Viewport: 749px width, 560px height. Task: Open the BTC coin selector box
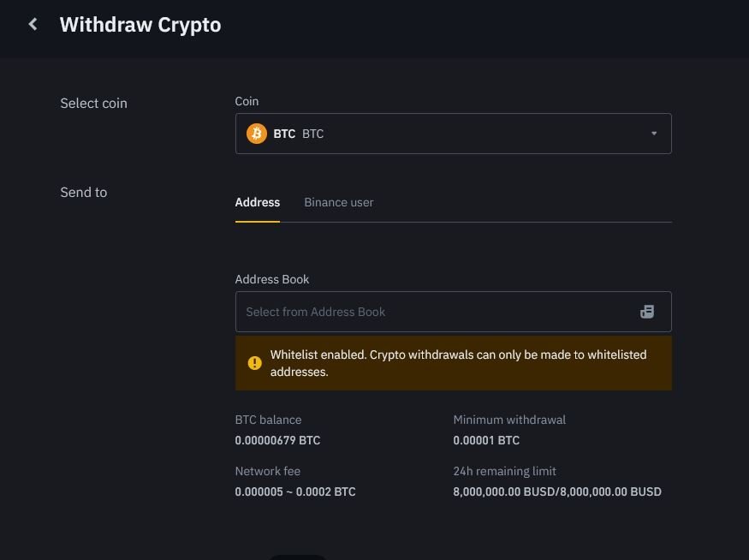(x=454, y=134)
